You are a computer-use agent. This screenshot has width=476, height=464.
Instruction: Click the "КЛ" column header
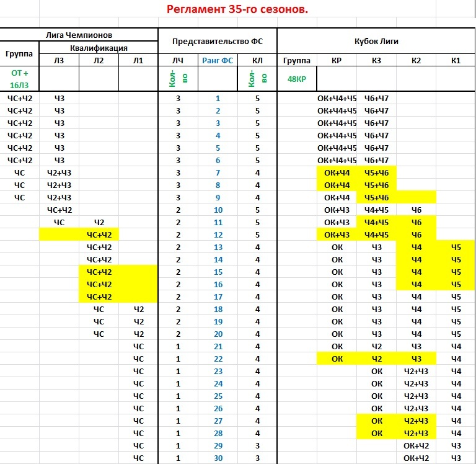pos(257,60)
